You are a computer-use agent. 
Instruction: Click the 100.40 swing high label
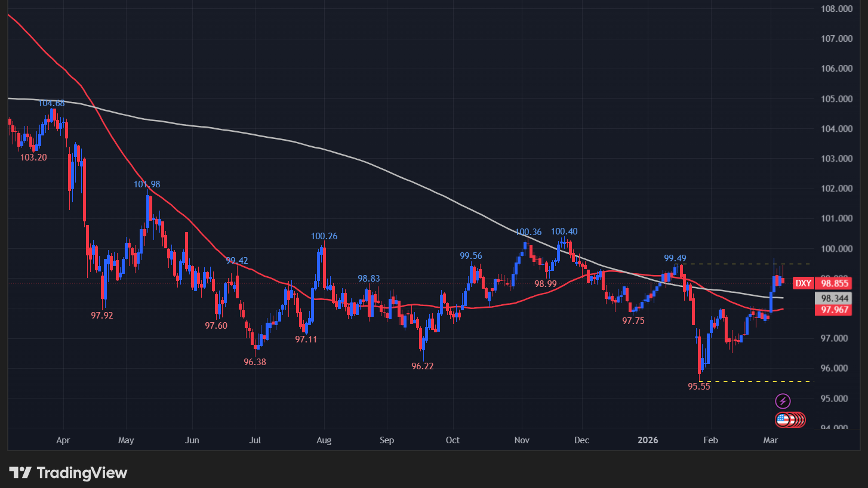tap(564, 231)
